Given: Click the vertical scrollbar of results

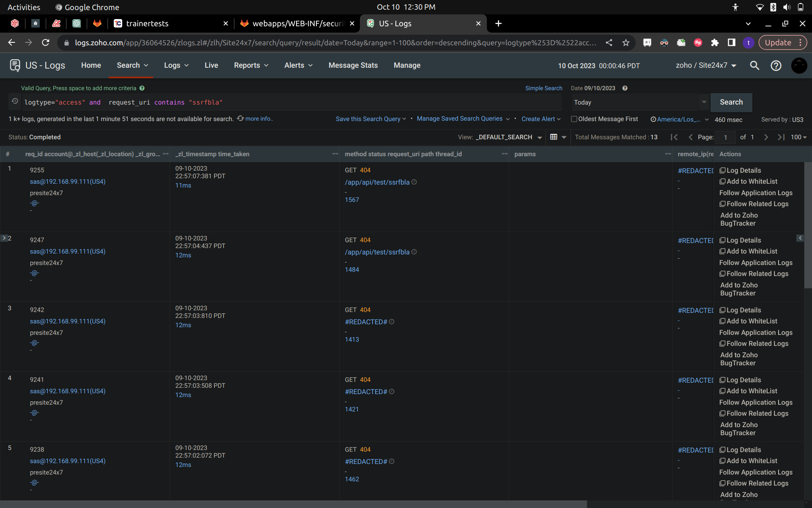Looking at the screenshot, I should pos(808,224).
